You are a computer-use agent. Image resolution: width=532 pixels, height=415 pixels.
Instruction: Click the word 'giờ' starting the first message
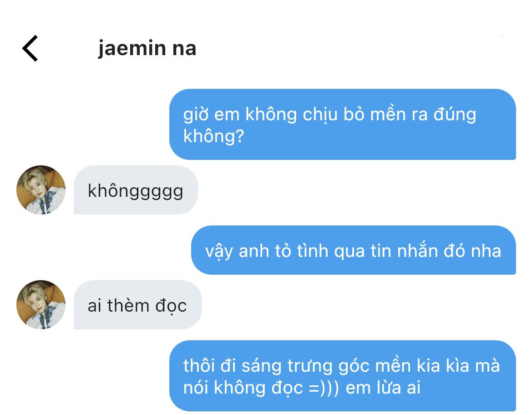(196, 115)
